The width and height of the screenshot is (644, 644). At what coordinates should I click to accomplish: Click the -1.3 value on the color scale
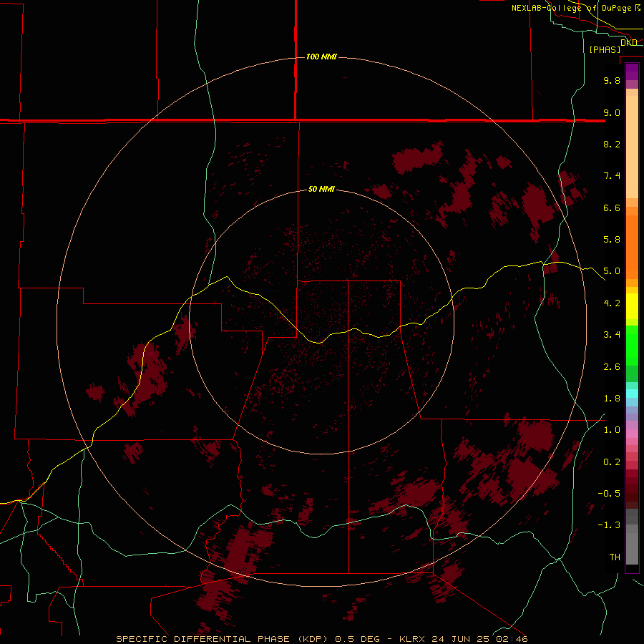point(609,525)
